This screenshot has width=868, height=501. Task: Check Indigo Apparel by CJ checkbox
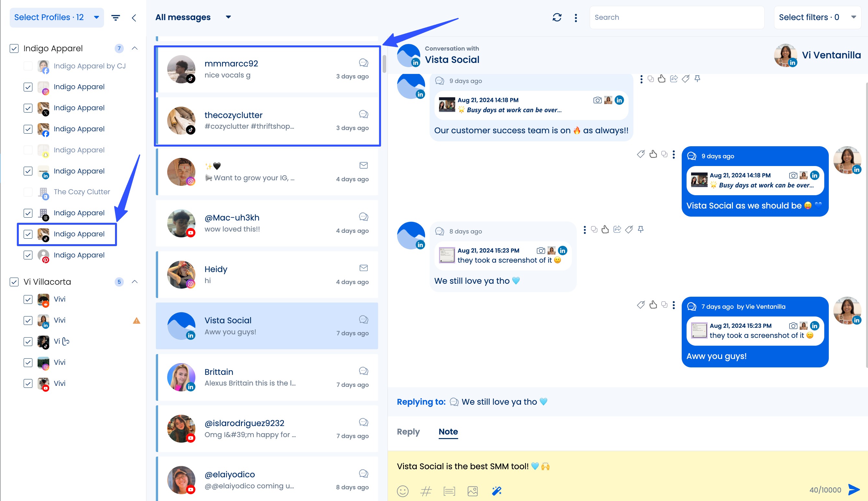[28, 66]
